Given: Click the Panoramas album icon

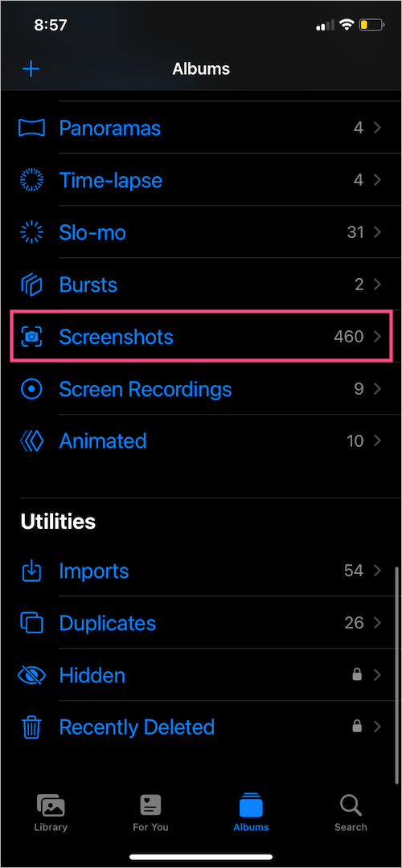Looking at the screenshot, I should [31, 128].
